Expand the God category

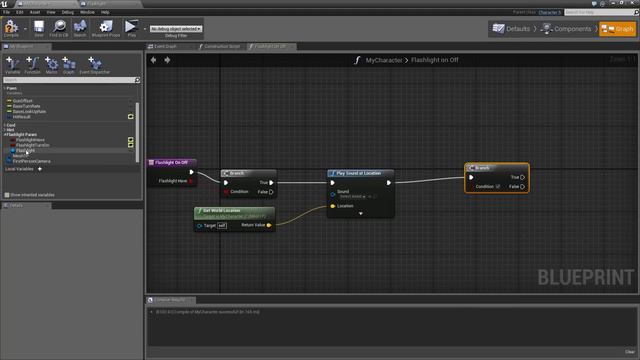pyautogui.click(x=5, y=125)
